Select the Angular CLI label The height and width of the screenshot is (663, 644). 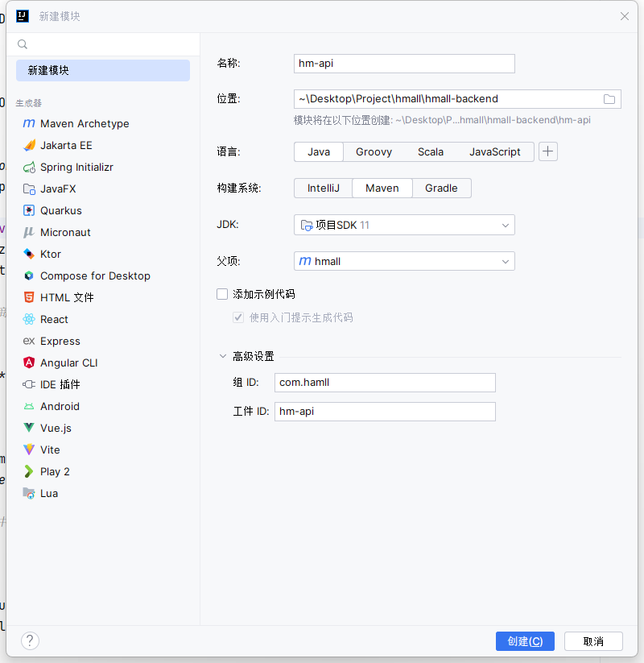point(69,363)
